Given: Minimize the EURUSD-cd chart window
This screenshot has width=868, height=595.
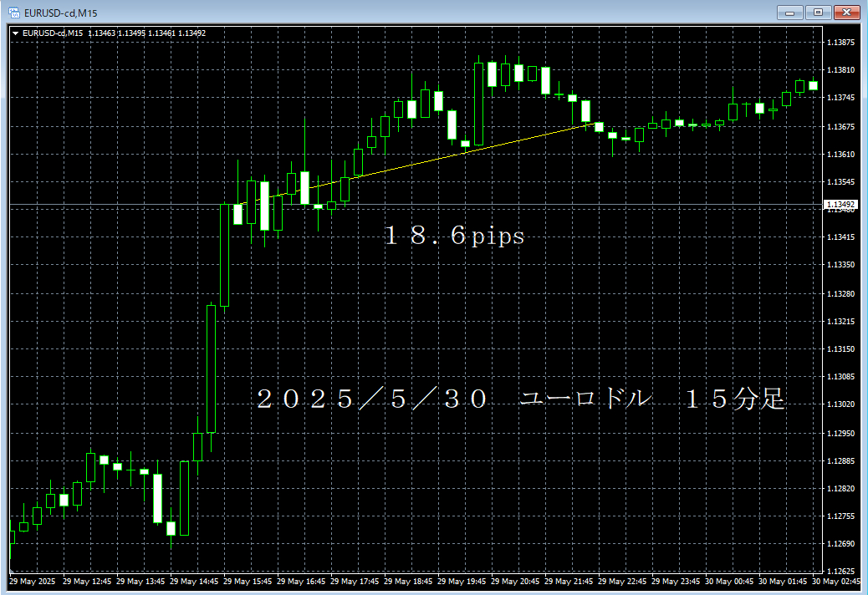Looking at the screenshot, I should click(x=790, y=12).
